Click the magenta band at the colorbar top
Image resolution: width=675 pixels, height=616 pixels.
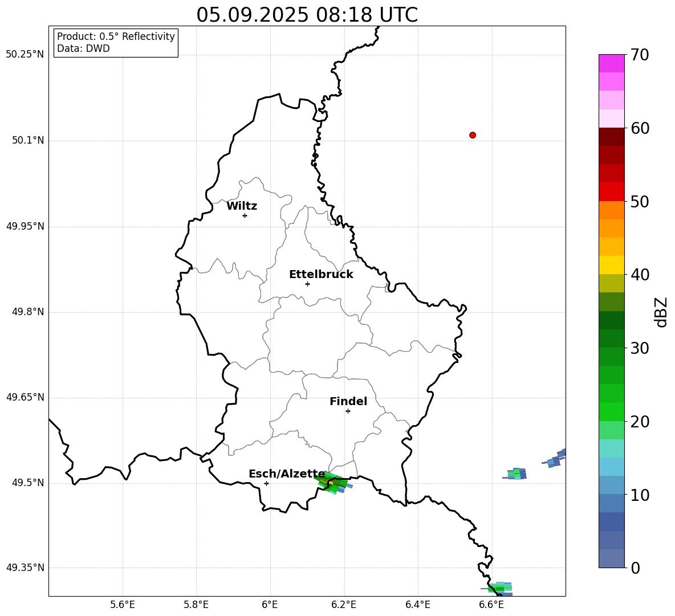(x=611, y=63)
